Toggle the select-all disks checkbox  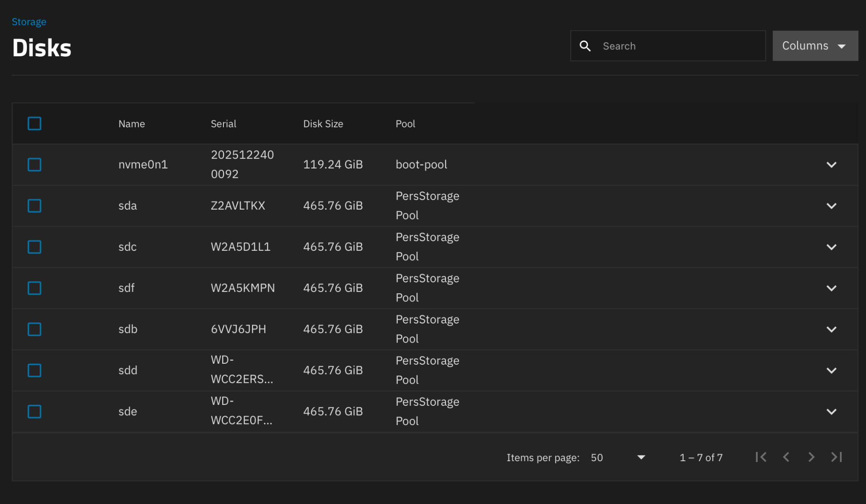[x=34, y=123]
